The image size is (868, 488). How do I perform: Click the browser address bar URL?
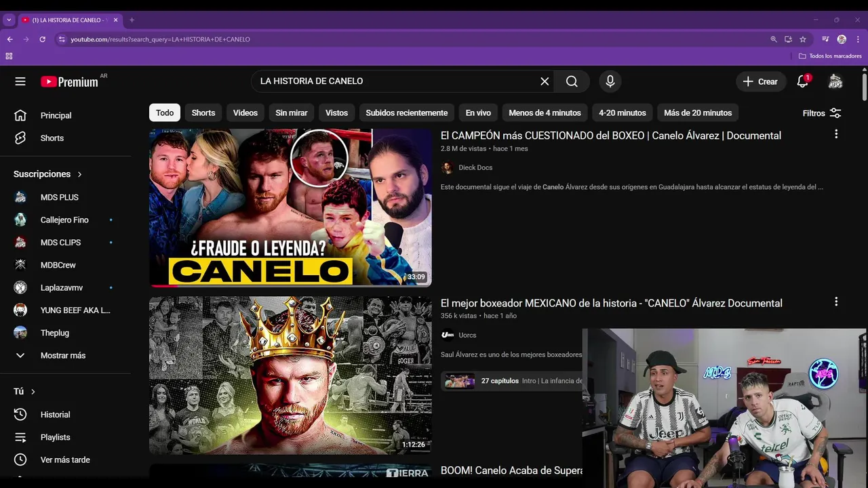click(x=160, y=39)
